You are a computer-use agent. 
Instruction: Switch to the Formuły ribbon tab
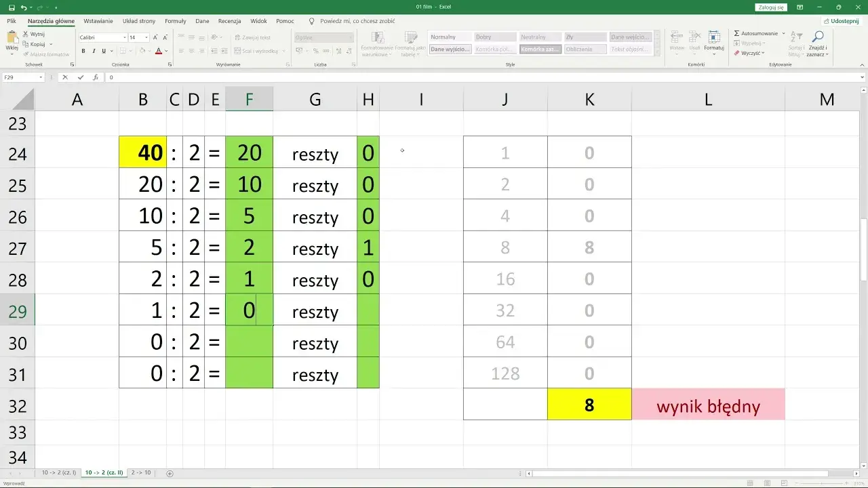pyautogui.click(x=176, y=21)
